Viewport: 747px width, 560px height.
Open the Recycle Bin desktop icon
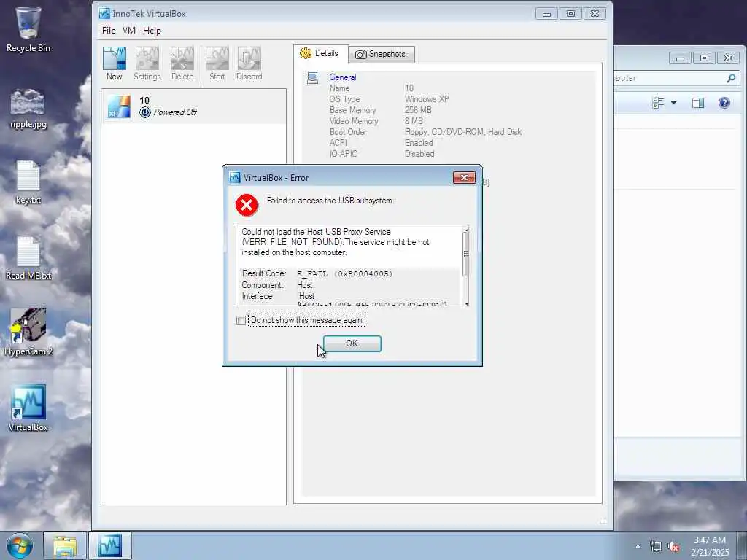pos(28,29)
